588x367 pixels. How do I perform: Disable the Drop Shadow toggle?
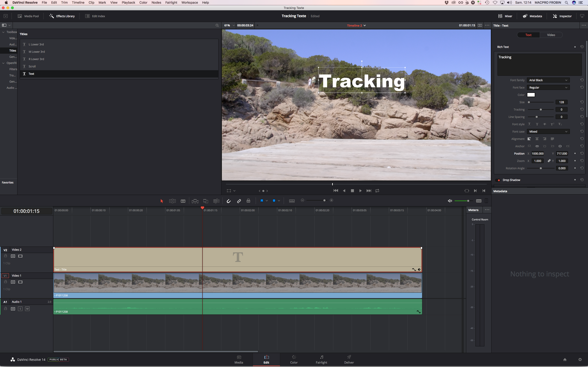pyautogui.click(x=498, y=180)
